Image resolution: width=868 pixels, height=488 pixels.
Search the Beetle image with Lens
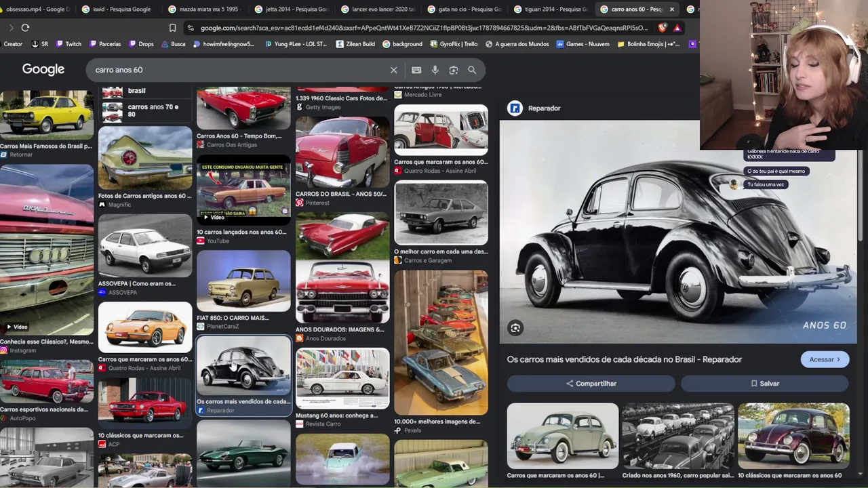515,328
